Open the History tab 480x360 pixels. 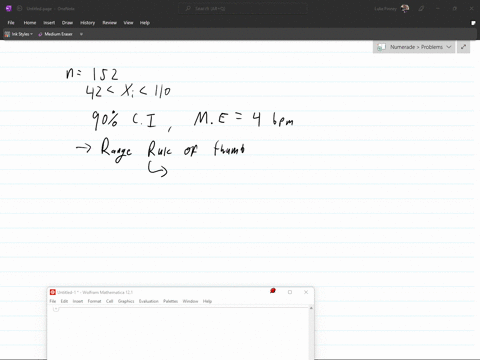point(87,23)
